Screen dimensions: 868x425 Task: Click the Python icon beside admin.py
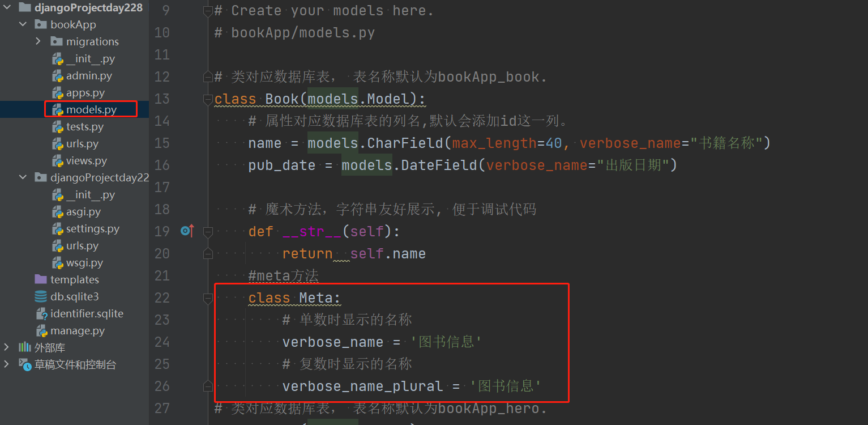click(x=57, y=76)
